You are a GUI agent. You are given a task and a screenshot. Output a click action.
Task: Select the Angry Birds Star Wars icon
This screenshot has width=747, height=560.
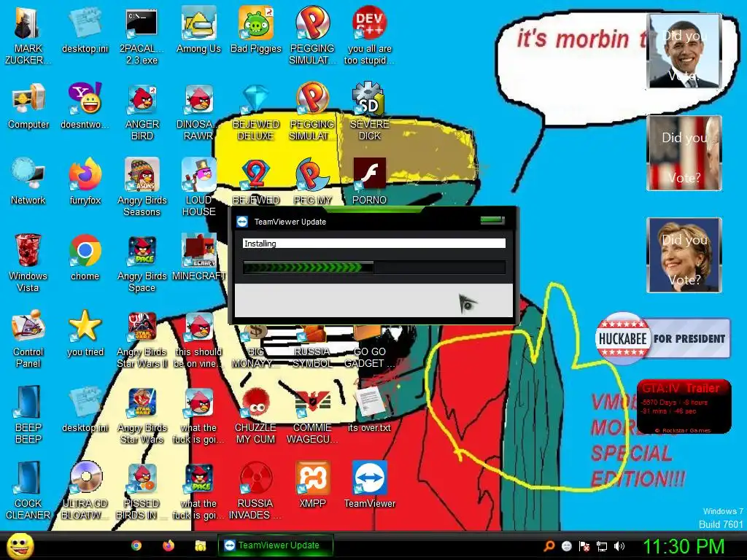[x=142, y=414]
